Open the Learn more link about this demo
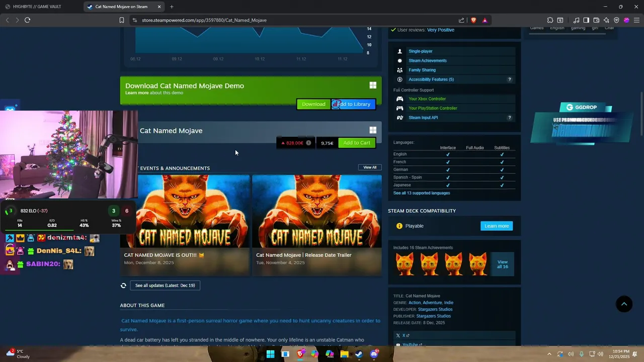644x362 pixels. 137,93
